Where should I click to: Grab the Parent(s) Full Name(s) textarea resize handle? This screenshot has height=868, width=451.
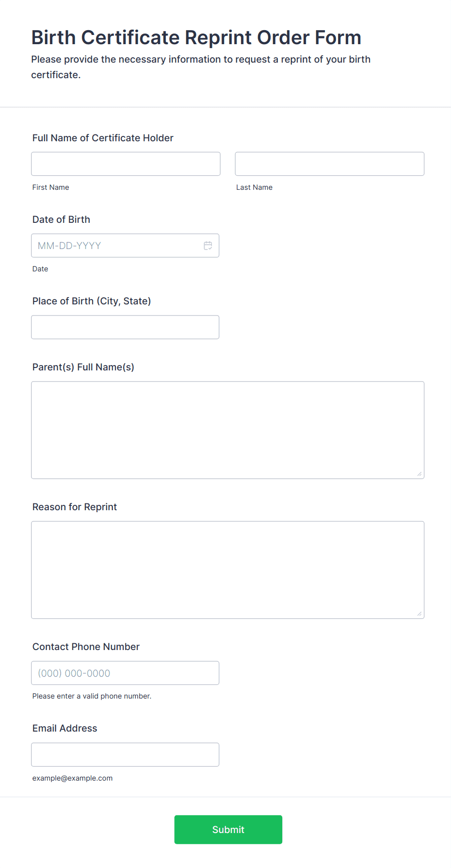[x=419, y=474]
